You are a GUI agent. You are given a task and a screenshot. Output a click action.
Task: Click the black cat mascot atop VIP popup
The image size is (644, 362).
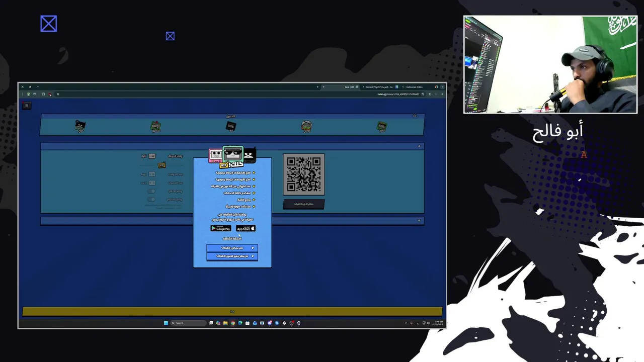pyautogui.click(x=250, y=155)
